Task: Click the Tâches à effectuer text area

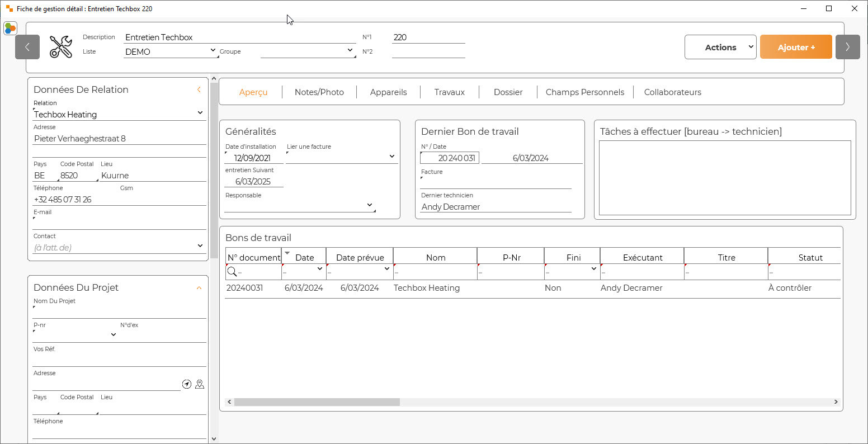Action: (x=725, y=178)
